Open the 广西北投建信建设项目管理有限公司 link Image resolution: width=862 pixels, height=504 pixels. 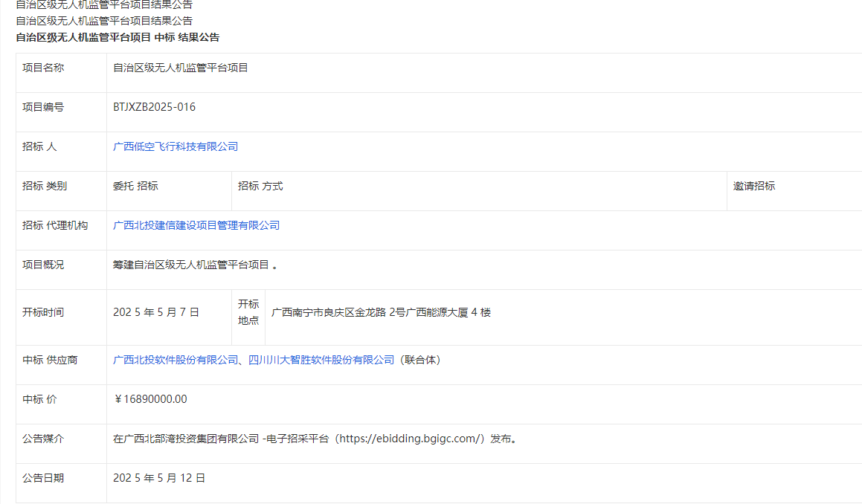coord(196,225)
